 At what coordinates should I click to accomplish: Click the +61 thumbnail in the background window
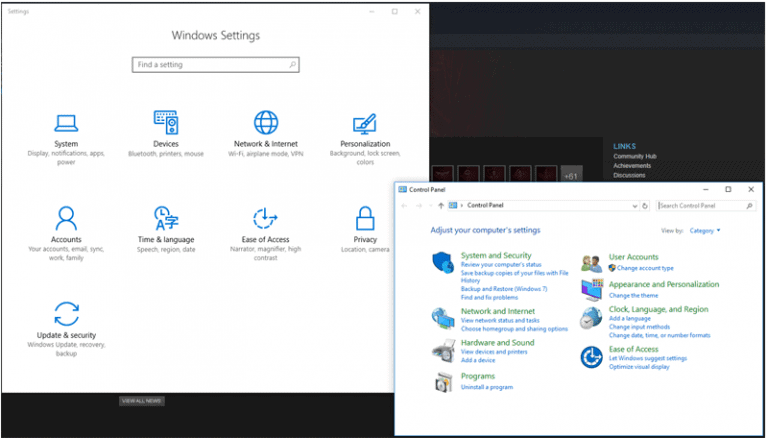click(571, 175)
